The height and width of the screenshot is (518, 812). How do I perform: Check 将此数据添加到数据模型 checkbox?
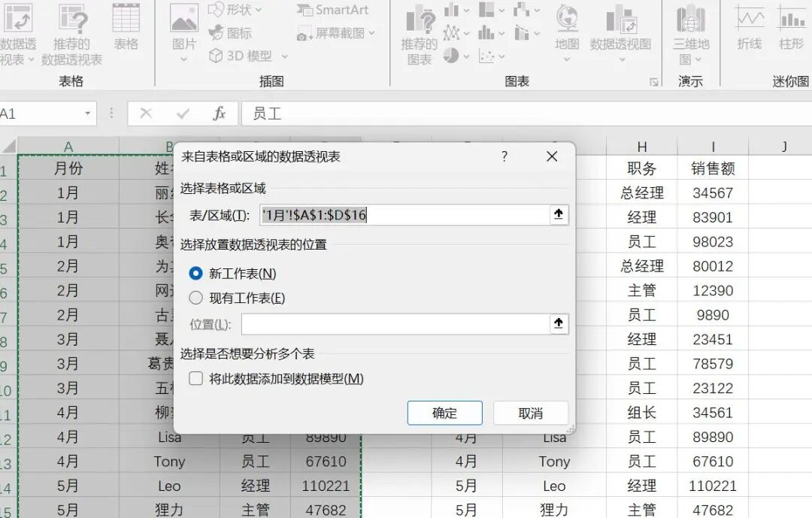pos(195,379)
